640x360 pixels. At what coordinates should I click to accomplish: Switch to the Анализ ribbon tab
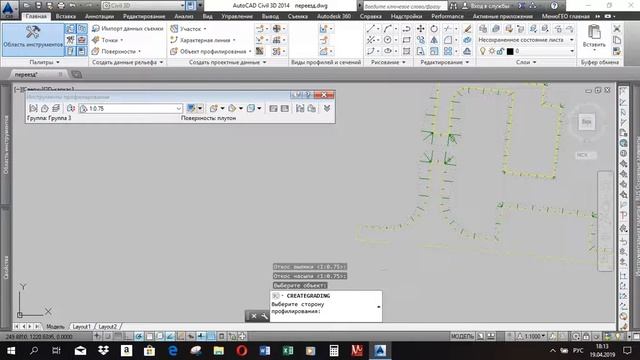[x=184, y=16]
